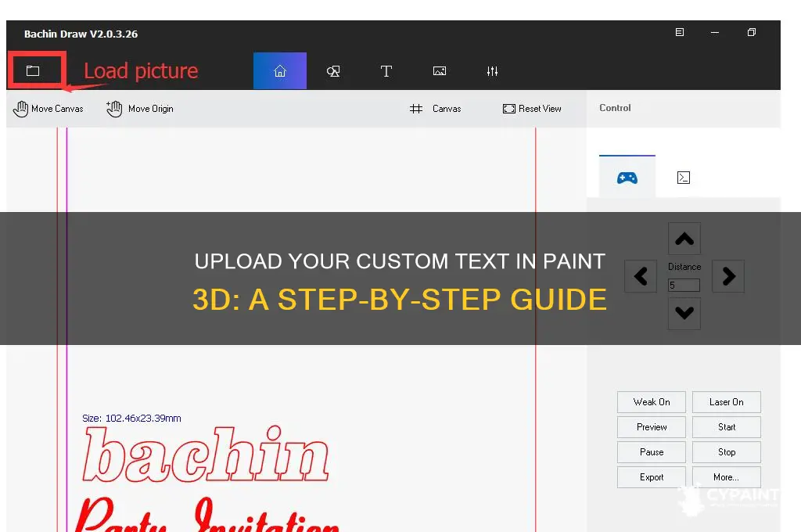
Task: Open the title bar menu icon
Action: click(680, 32)
